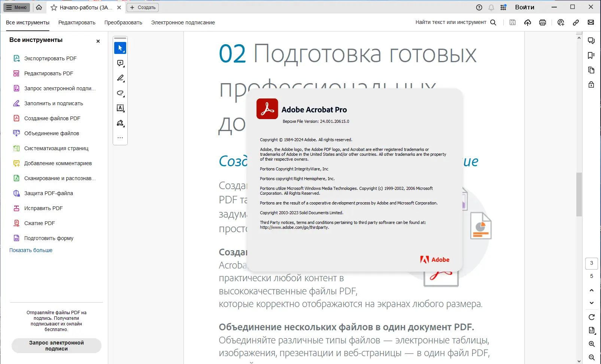Click the Share link icon
The image size is (601, 364).
tap(576, 22)
